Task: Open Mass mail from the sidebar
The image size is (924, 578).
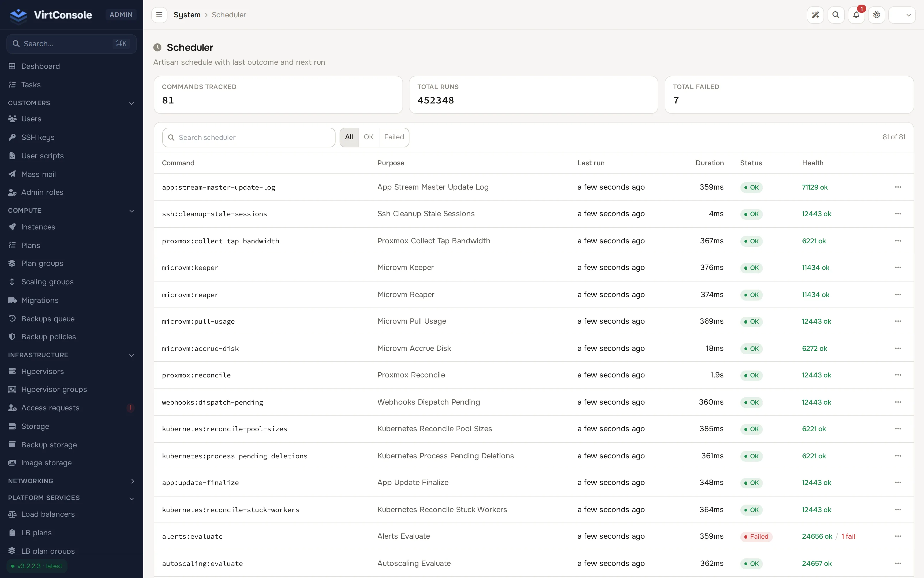Action: coord(71,174)
